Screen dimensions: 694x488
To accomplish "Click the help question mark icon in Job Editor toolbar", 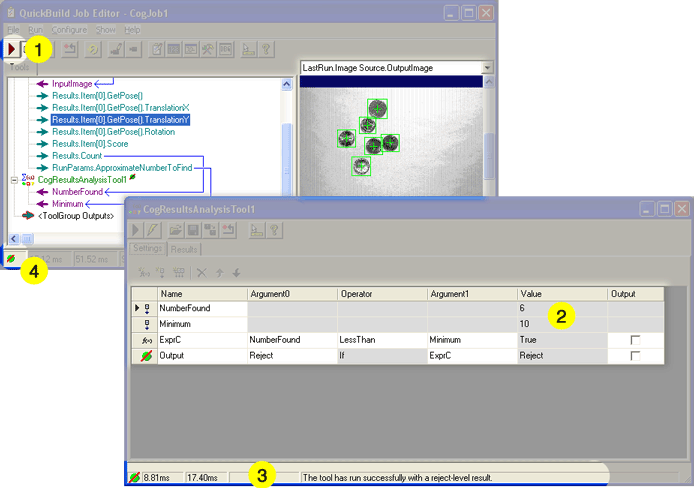I will click(x=265, y=48).
